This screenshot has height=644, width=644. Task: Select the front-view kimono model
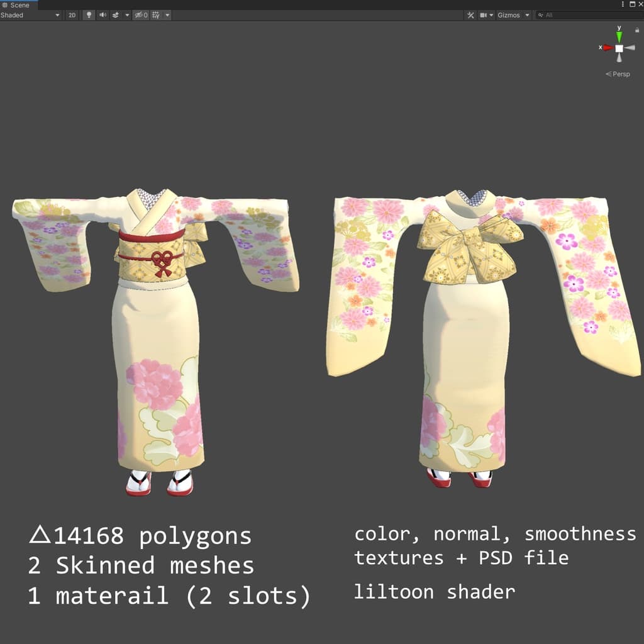pos(156,341)
